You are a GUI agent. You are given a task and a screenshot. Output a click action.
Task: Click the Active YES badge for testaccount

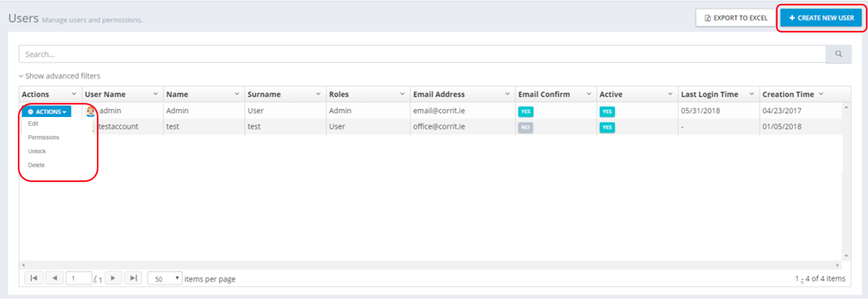click(x=607, y=127)
